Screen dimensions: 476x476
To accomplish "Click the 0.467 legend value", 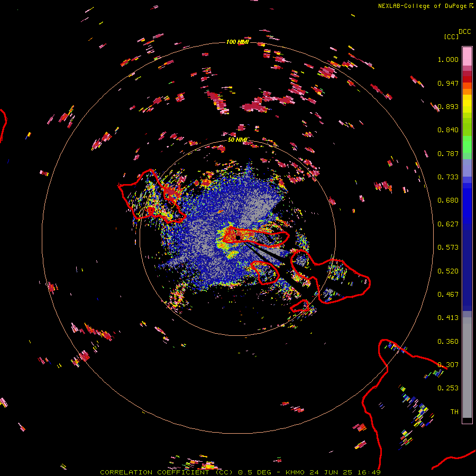I will (x=448, y=295).
